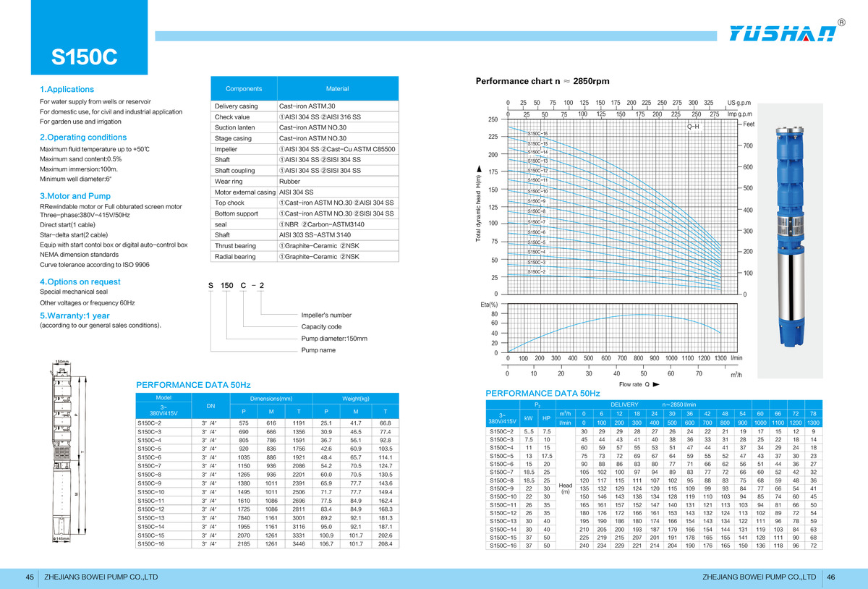Click the 'DN' column header
The width and height of the screenshot is (868, 589).
click(x=210, y=406)
